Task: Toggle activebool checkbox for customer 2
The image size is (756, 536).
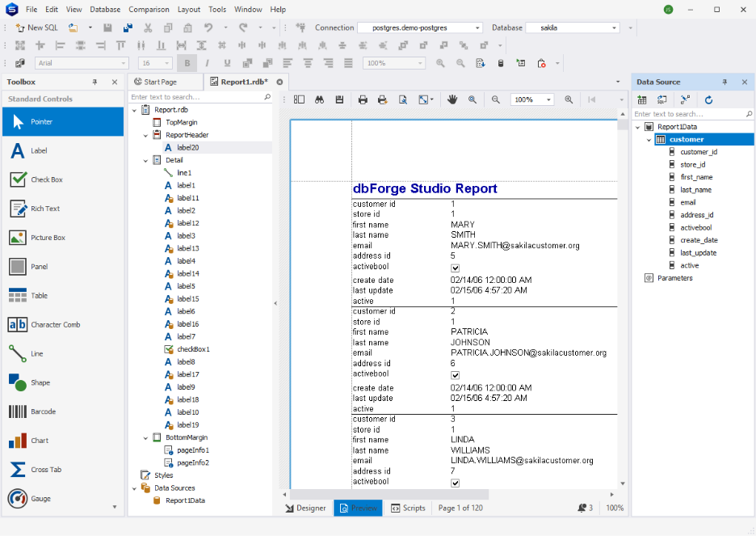Action: [x=455, y=375]
